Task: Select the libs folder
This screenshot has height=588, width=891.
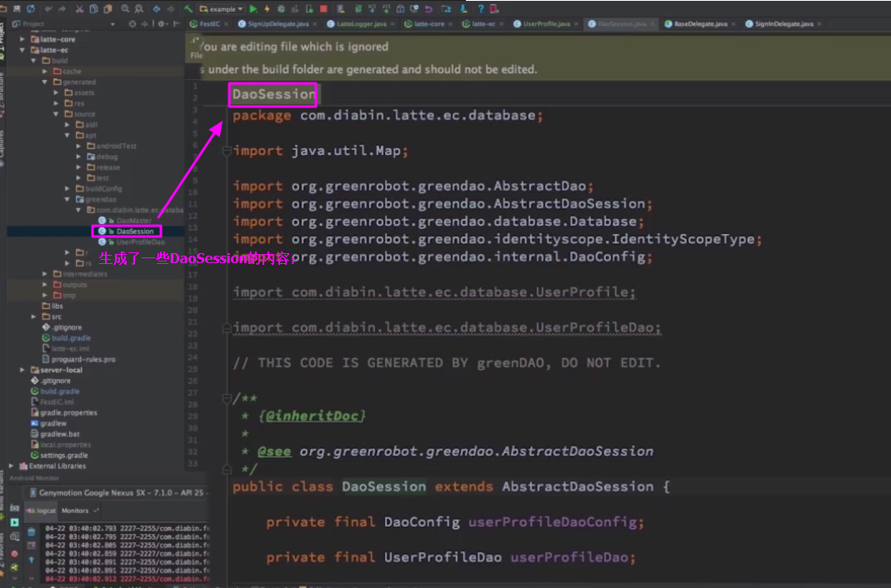Action: point(53,306)
